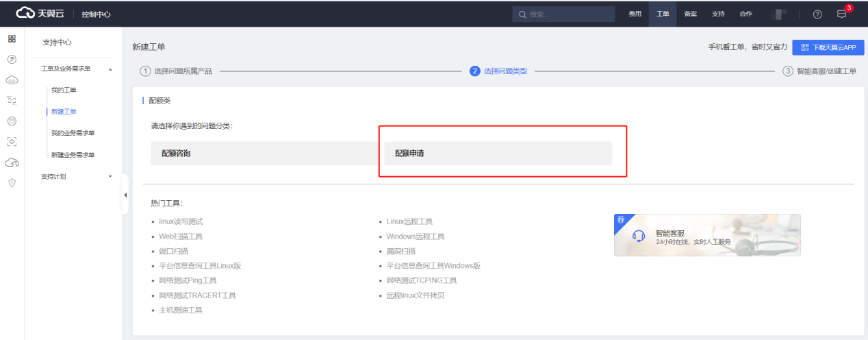Click the headset icon on 智能客服 banner
Screen dimensions: 868x340
coord(639,236)
